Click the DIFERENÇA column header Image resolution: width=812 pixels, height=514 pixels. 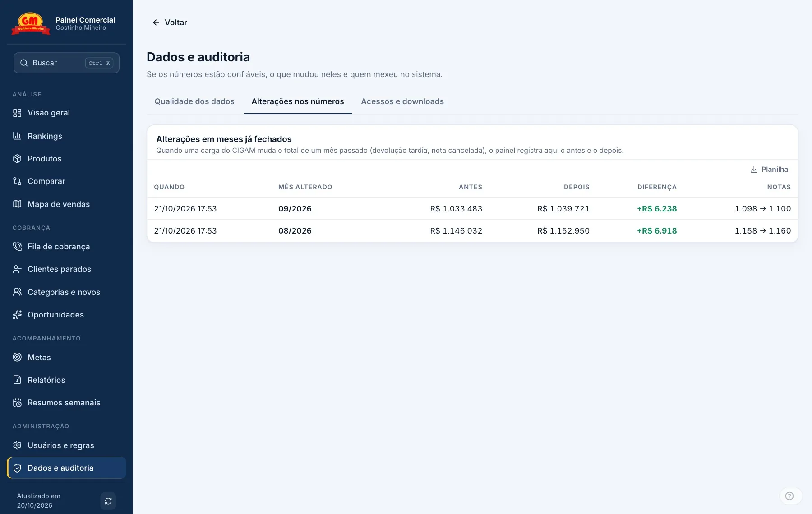(x=657, y=187)
